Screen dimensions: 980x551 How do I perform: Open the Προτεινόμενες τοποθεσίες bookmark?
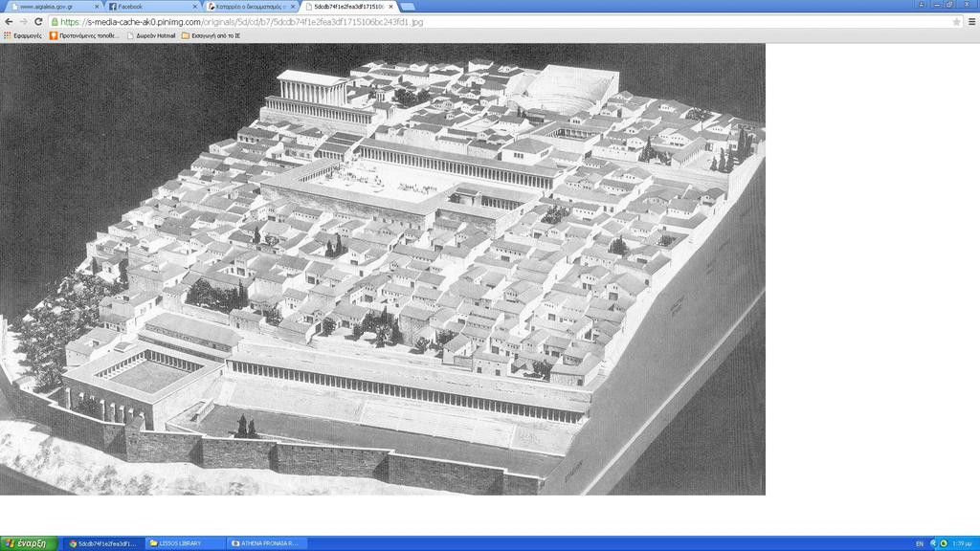click(x=84, y=36)
